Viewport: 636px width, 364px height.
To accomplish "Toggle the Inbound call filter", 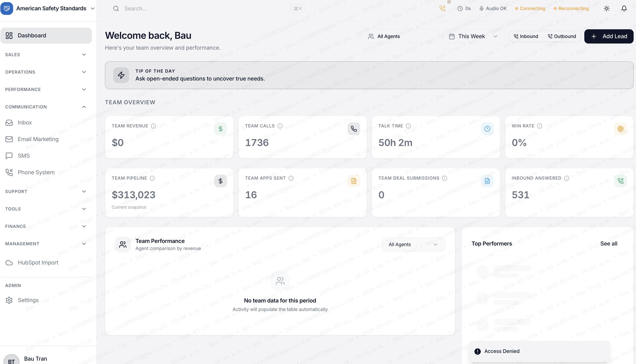I will coord(526,36).
